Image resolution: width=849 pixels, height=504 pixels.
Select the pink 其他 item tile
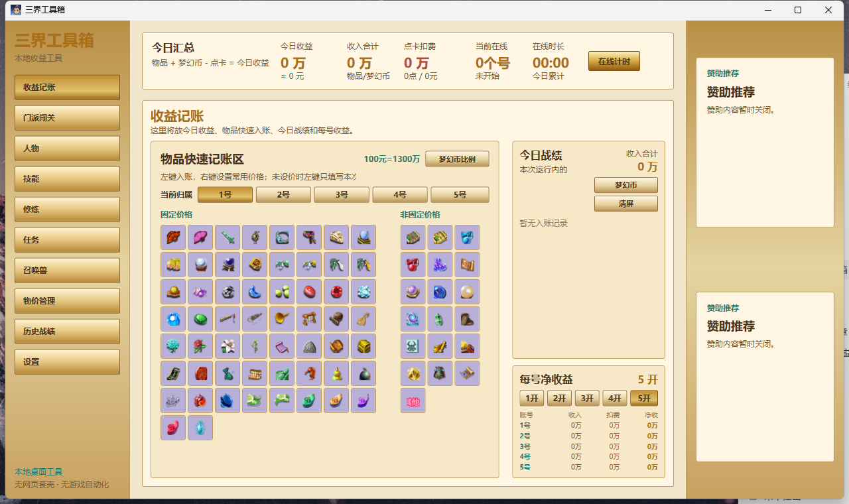pyautogui.click(x=413, y=401)
